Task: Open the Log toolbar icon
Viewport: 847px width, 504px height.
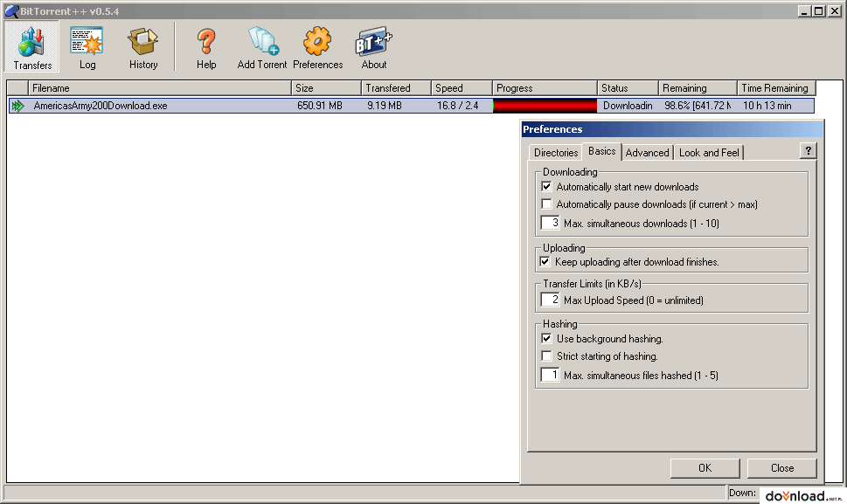Action: 87,42
